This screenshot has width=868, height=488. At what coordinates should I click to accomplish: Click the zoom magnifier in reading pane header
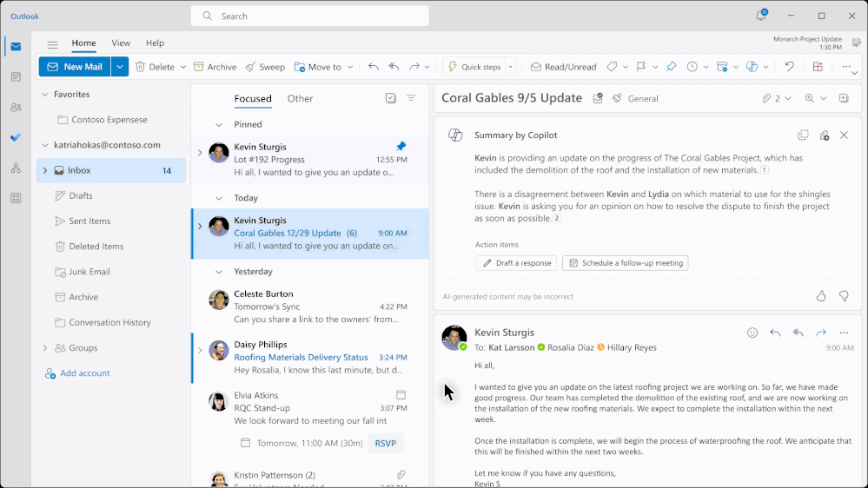(x=809, y=98)
